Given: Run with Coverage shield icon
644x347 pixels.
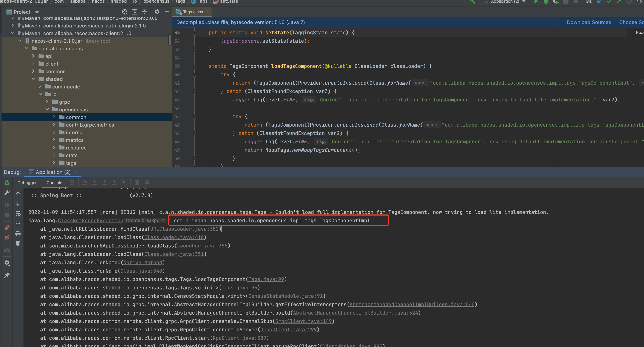Looking at the screenshot, I should click(x=556, y=2).
